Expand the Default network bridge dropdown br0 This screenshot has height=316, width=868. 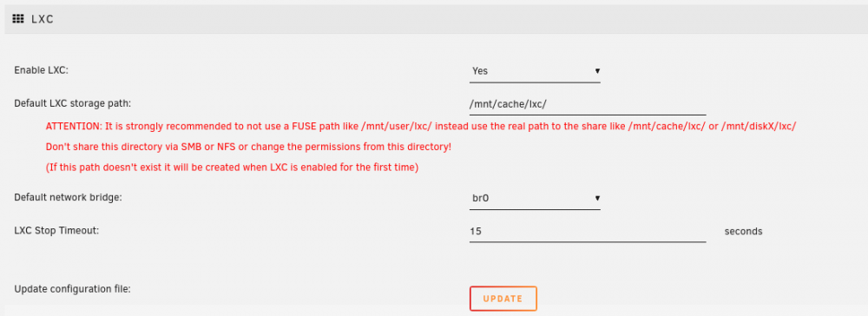click(x=535, y=198)
